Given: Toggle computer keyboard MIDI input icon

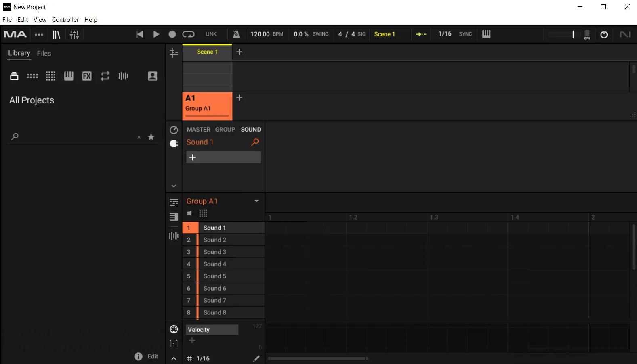Looking at the screenshot, I should click(x=486, y=34).
